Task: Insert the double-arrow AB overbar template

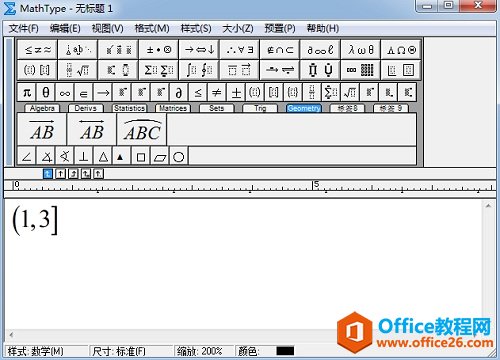Action: 92,129
